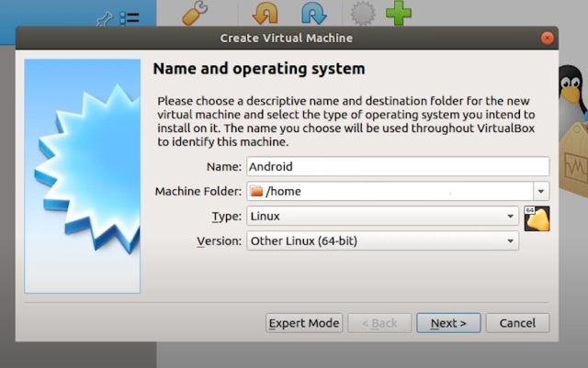This screenshot has width=588, height=368.
Task: Click the Create Virtual Machine title bar
Action: click(x=286, y=39)
